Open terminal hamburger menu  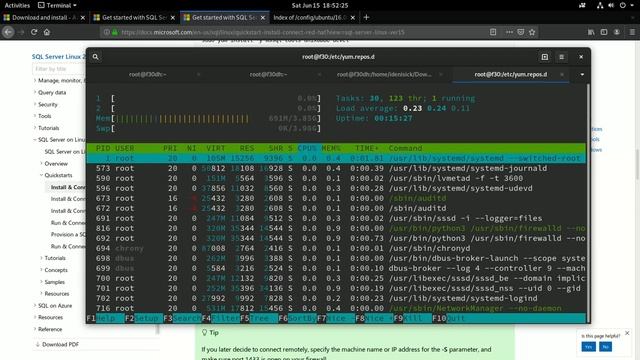[562, 57]
